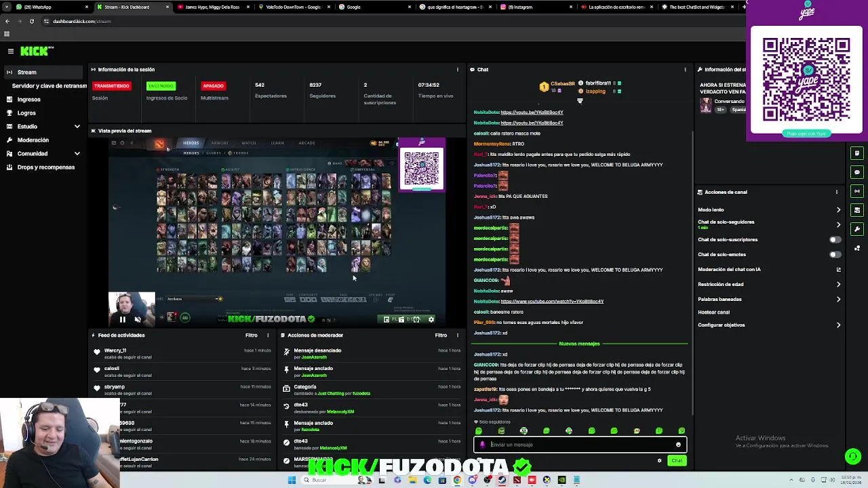Click Just Chatting category link
Image resolution: width=868 pixels, height=488 pixels.
click(x=330, y=393)
